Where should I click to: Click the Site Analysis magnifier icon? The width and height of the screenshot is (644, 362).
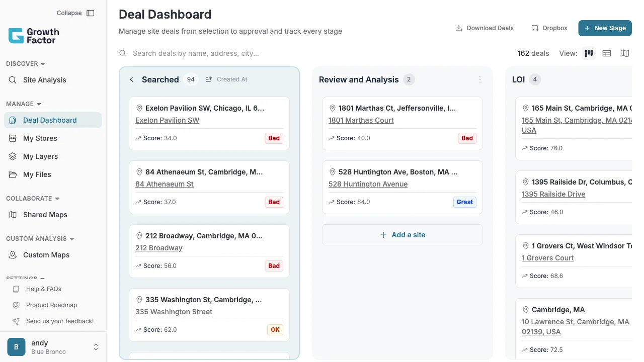tap(12, 80)
